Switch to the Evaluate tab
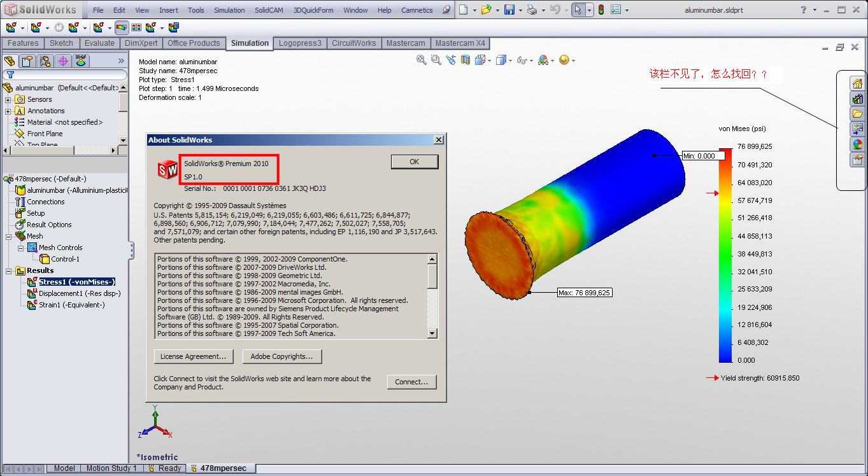Screen dimensions: 868x476 [x=99, y=43]
